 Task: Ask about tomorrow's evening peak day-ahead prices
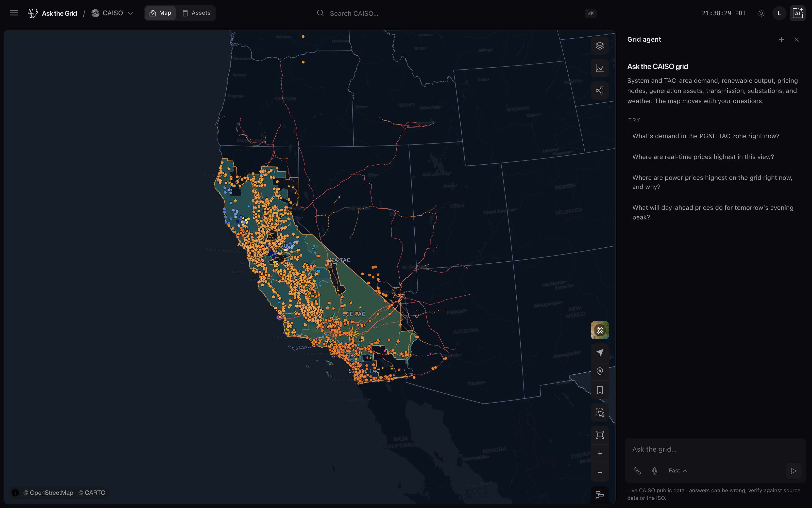[x=713, y=212]
